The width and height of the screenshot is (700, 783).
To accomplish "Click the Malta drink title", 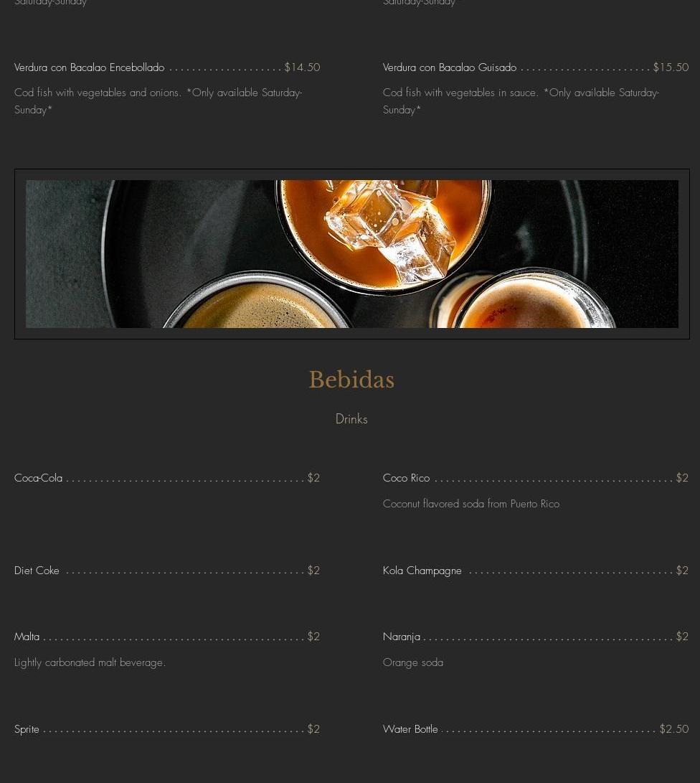I will [x=27, y=637].
